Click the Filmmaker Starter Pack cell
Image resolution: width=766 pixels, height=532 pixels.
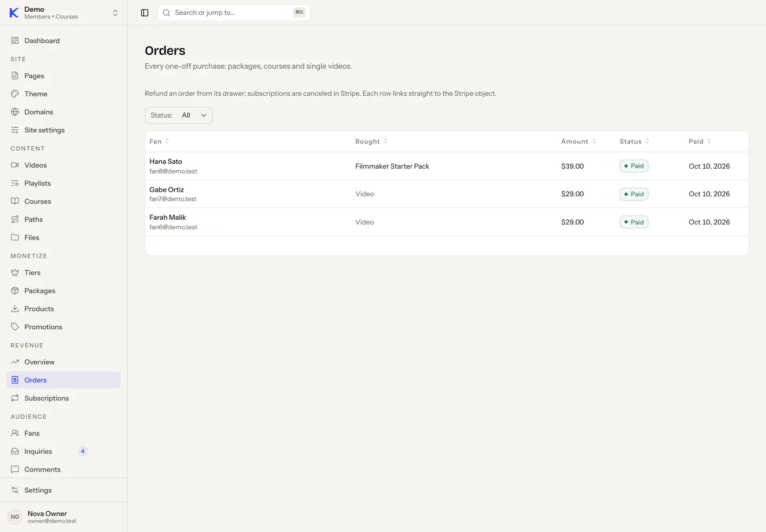pos(392,166)
